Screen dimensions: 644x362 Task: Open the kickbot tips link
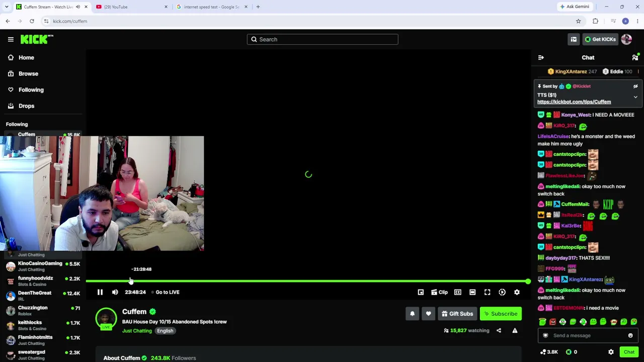coord(574,102)
